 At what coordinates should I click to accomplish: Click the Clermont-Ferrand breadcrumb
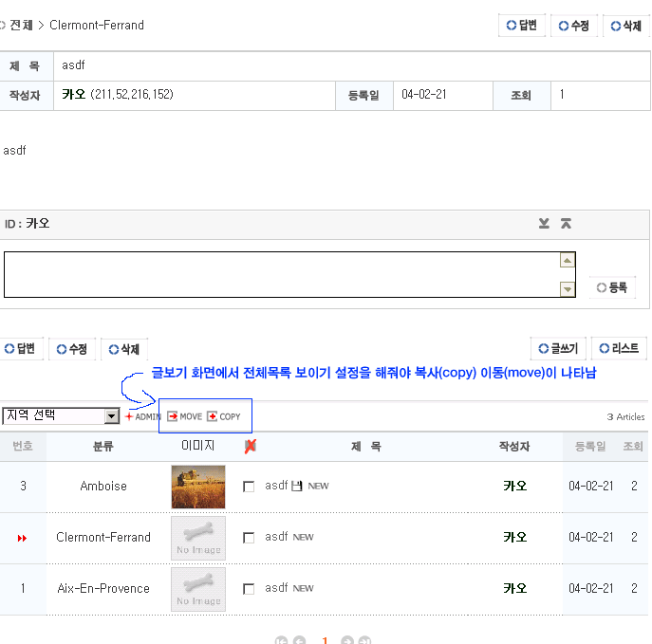point(97,25)
